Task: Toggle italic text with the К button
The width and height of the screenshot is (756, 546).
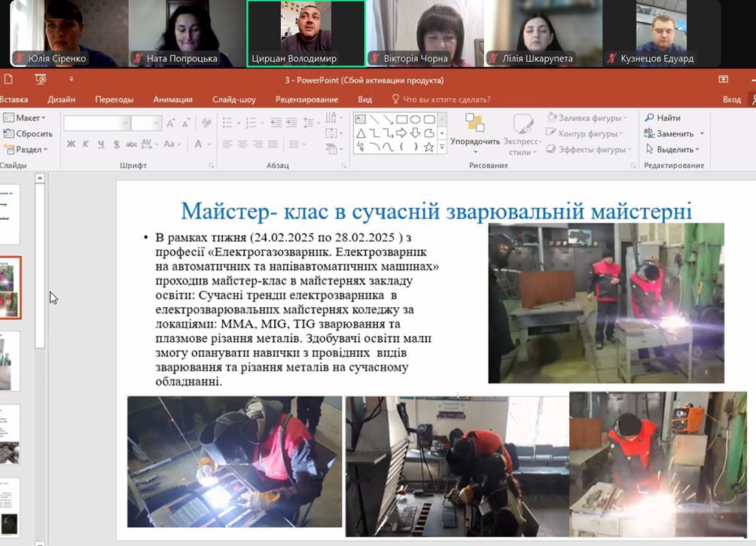Action: click(86, 145)
